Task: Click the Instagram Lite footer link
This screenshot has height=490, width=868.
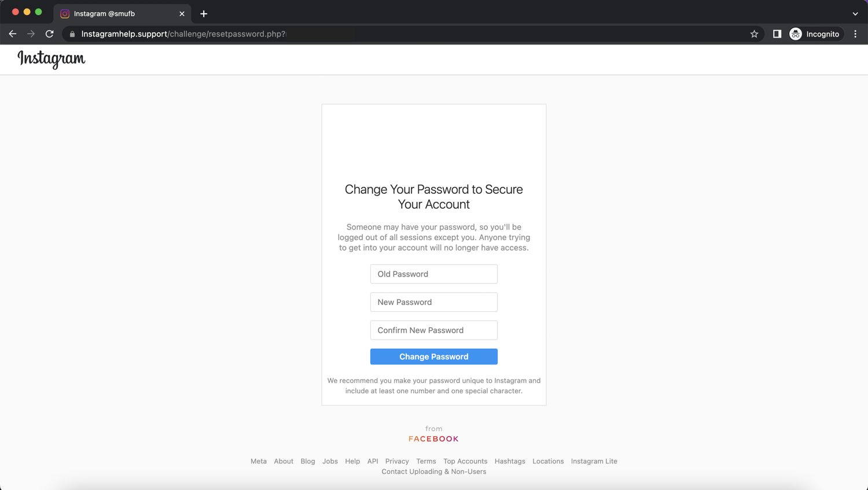Action: tap(594, 461)
